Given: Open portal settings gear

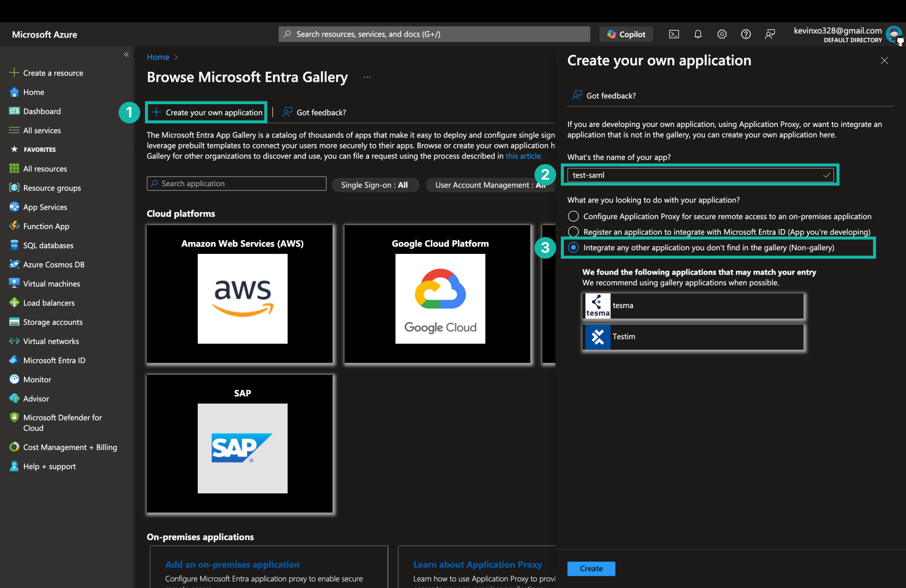Looking at the screenshot, I should (x=722, y=34).
